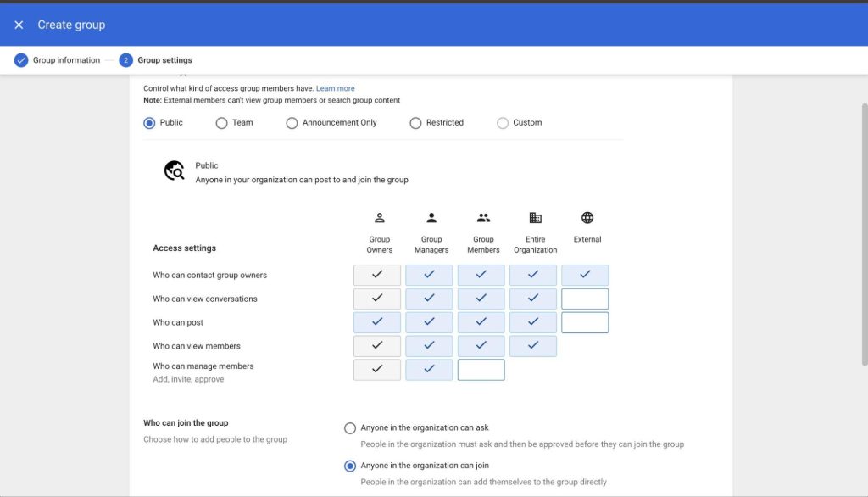Select the Entire Organization building icon
The image size is (868, 497).
pyautogui.click(x=535, y=217)
